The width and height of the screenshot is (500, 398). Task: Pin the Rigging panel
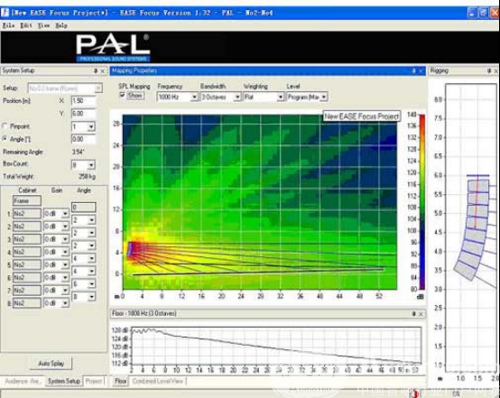pyautogui.click(x=489, y=71)
